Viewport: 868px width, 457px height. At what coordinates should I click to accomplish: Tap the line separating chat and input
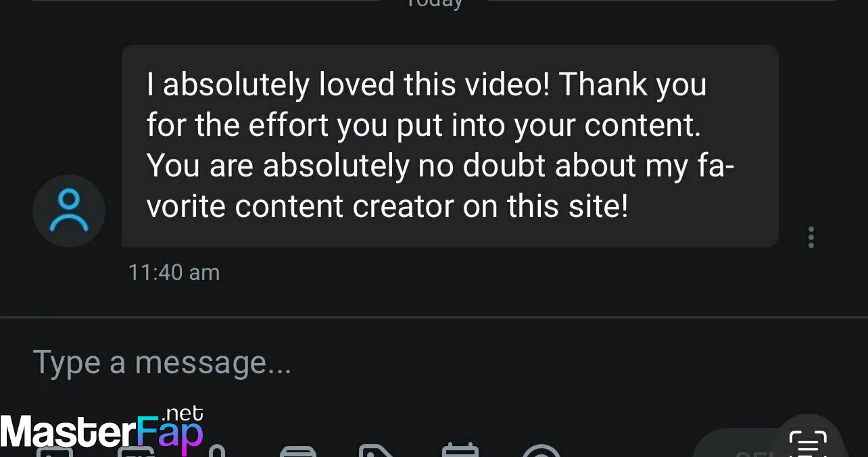[434, 316]
